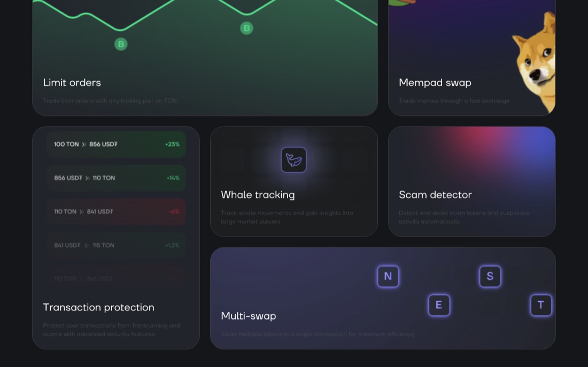Click the Shiba Inu dog image
This screenshot has width=588, height=367.
pos(534,62)
